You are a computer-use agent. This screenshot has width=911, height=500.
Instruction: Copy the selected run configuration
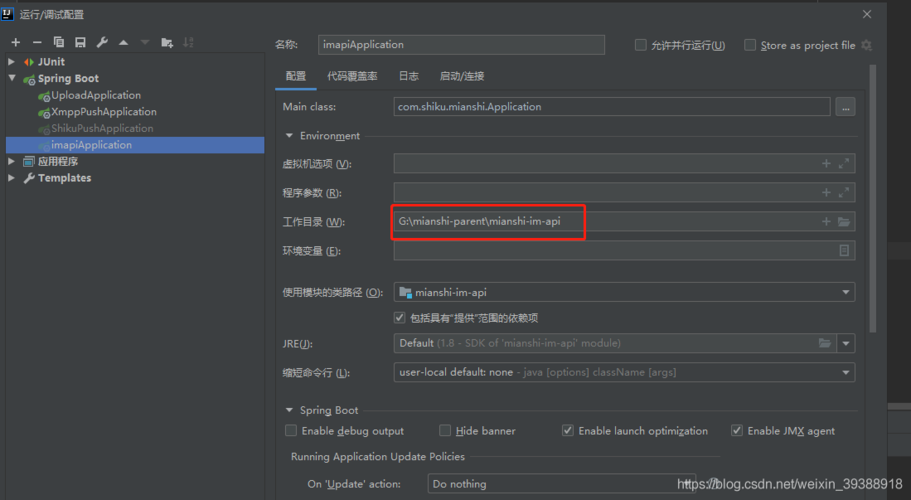coord(59,42)
